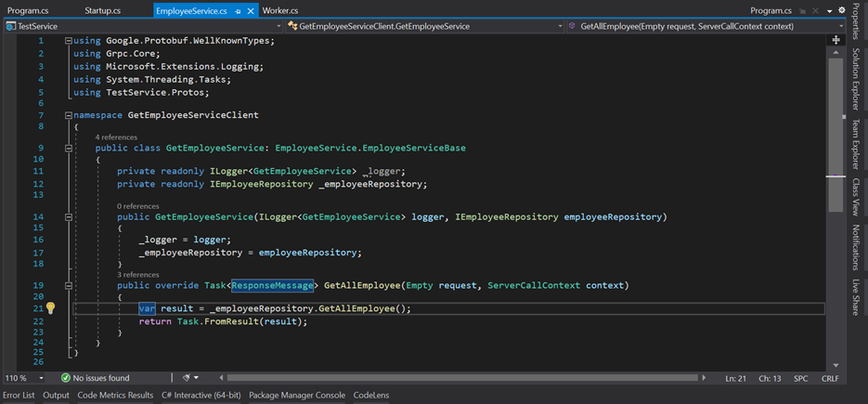868x404 pixels.
Task: Collapse the GetEmployeeService class block
Action: point(69,148)
